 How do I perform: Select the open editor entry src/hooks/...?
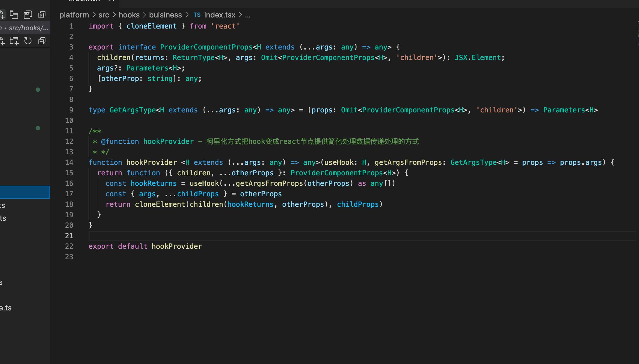tap(28, 28)
